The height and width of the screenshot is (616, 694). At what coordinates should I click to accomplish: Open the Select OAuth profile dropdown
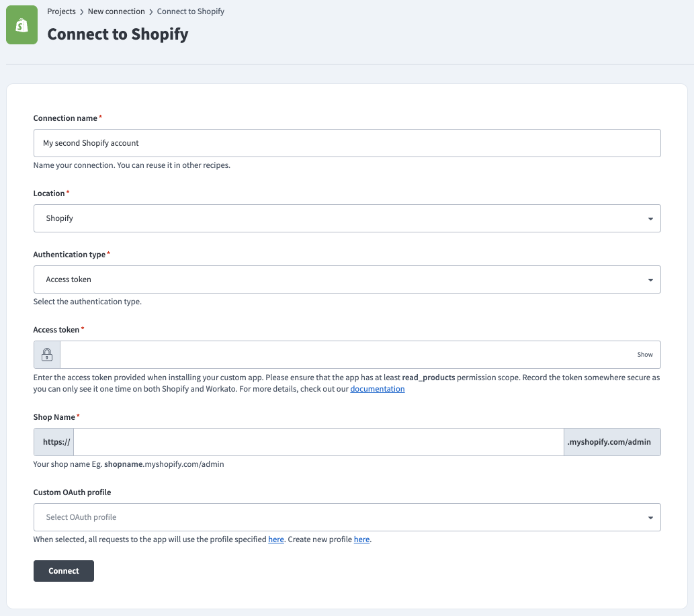tap(347, 517)
